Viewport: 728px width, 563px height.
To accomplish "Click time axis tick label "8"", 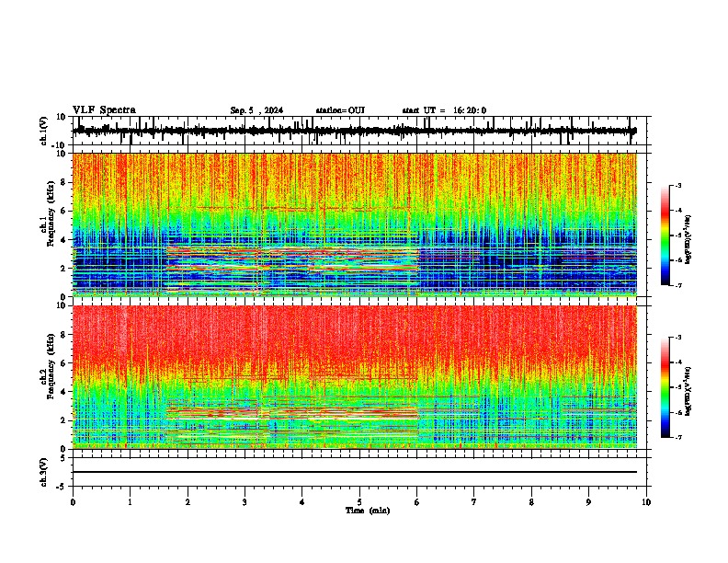I will (x=531, y=502).
